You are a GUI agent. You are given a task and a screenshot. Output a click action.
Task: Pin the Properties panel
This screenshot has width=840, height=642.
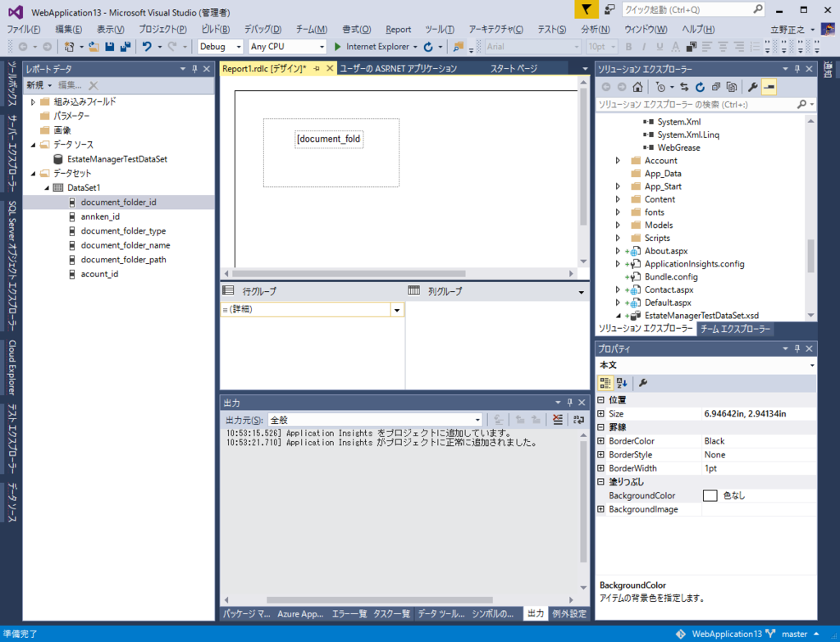click(x=797, y=348)
